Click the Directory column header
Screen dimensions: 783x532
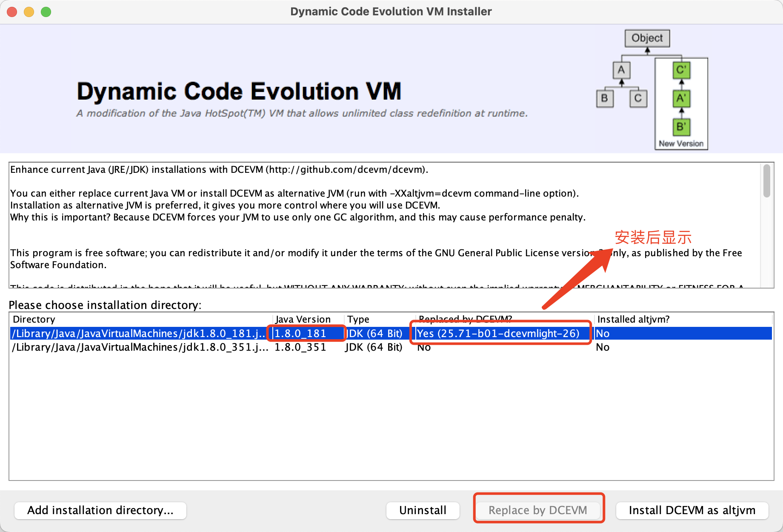click(34, 319)
